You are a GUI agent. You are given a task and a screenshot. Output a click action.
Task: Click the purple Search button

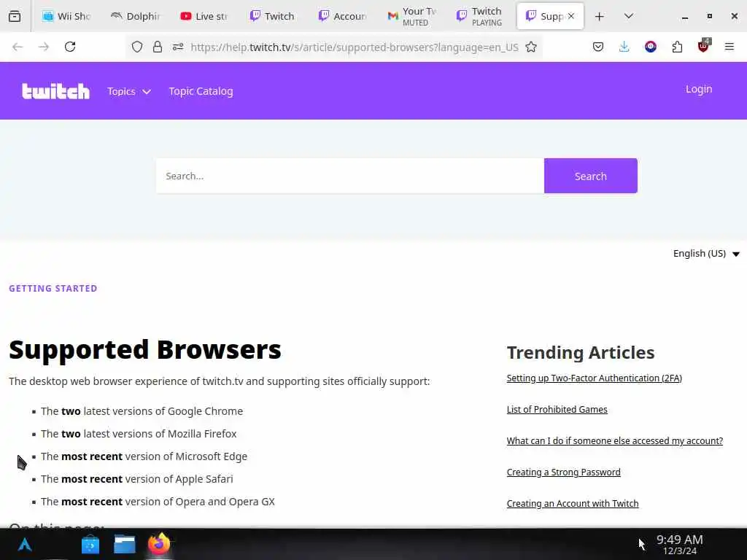click(590, 176)
